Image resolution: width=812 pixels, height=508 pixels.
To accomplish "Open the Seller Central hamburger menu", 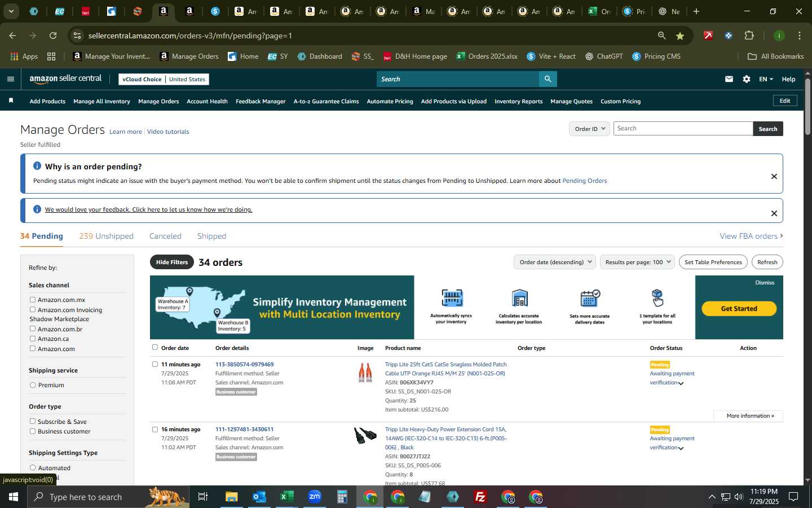I will [10, 79].
